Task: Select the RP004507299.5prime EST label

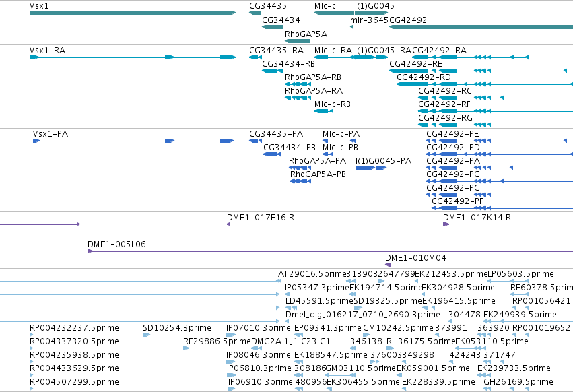Action: point(74,382)
